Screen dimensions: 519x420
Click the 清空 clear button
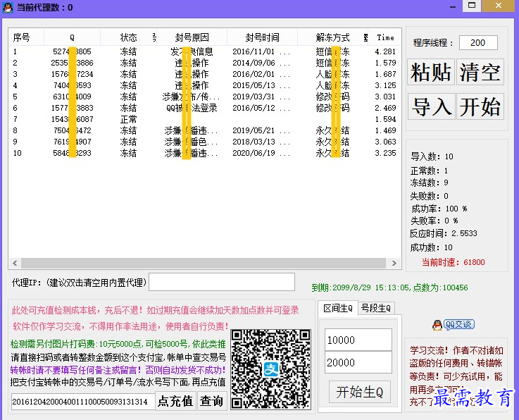coord(480,72)
